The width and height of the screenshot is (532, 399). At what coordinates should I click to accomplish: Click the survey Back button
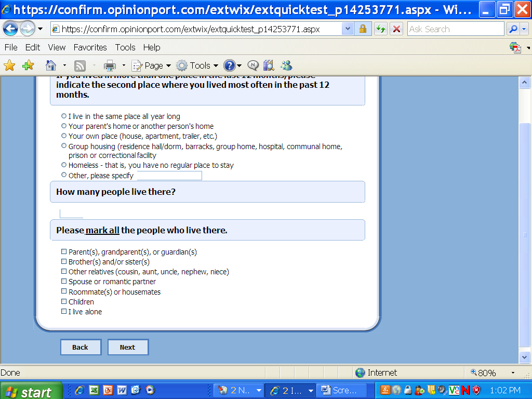(81, 347)
